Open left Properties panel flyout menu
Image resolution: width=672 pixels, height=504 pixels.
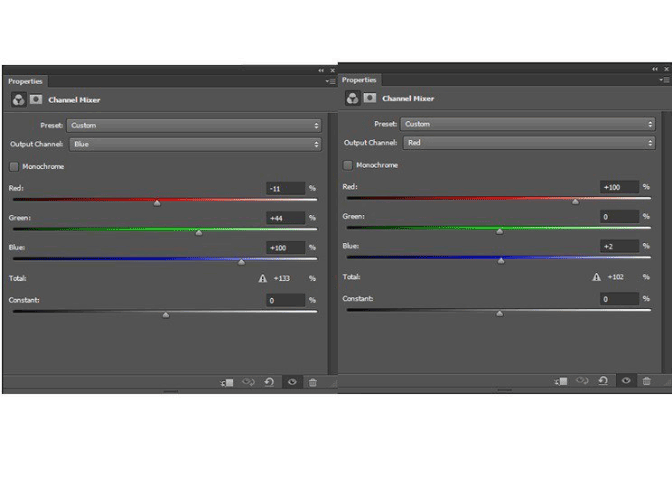[x=330, y=81]
